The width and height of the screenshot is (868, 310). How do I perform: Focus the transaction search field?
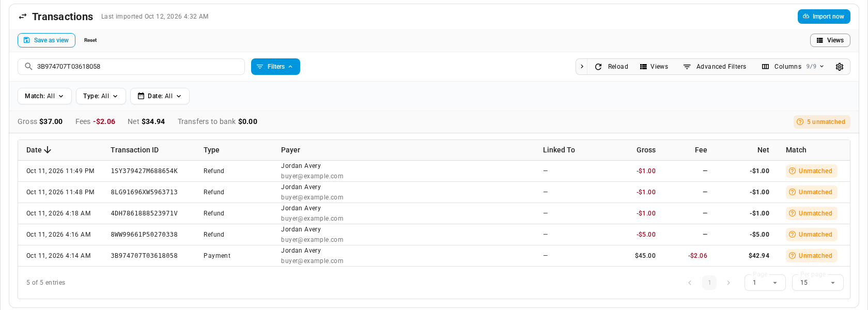point(131,67)
